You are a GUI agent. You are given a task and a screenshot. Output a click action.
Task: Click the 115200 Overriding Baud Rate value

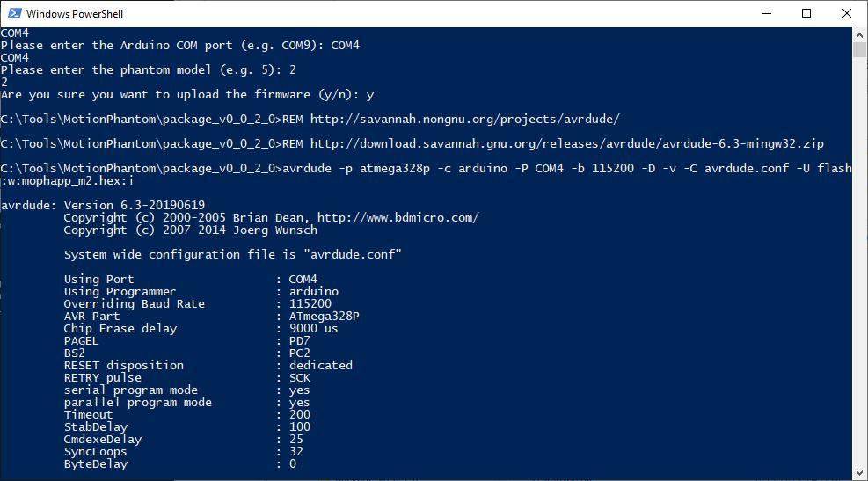(310, 303)
